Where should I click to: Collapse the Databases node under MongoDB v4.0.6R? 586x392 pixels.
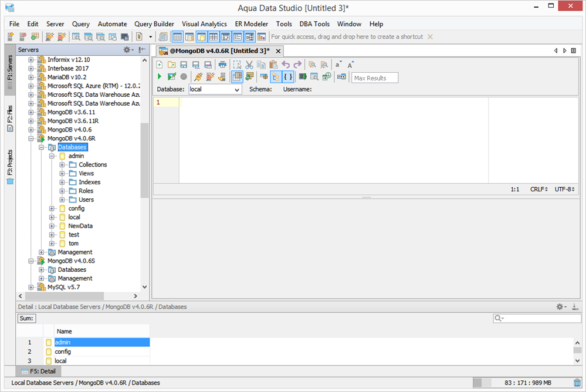pos(41,147)
